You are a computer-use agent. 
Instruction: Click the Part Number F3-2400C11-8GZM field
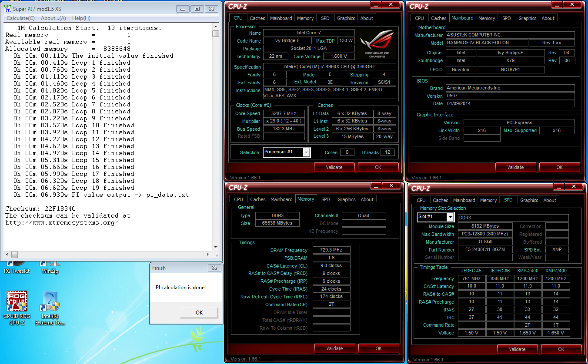point(485,250)
